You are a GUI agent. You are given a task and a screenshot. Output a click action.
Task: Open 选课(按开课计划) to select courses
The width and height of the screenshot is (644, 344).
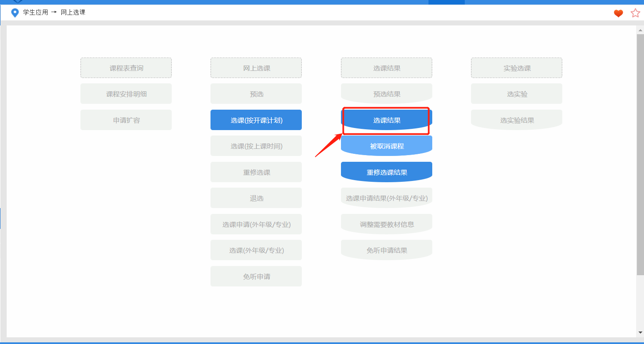pyautogui.click(x=256, y=120)
